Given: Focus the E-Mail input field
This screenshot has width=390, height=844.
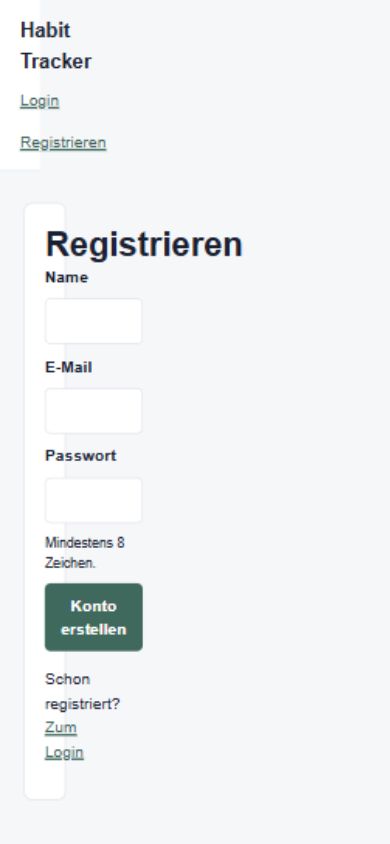Looking at the screenshot, I should tap(94, 411).
